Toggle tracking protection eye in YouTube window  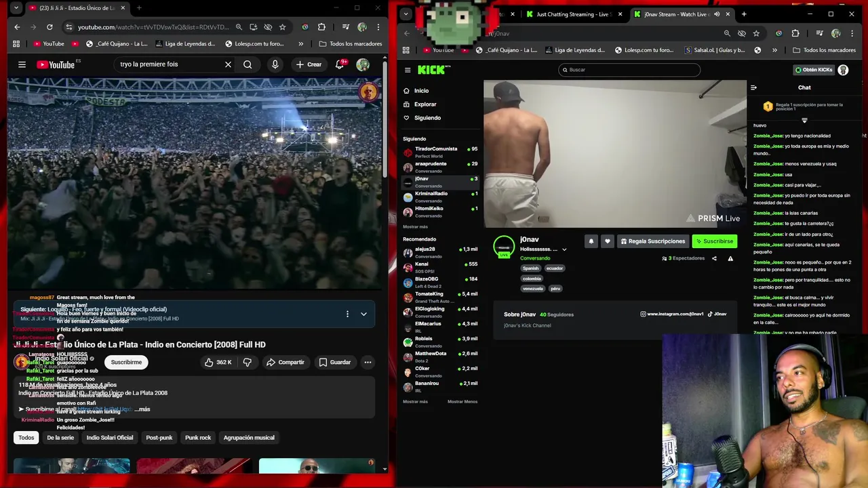click(x=268, y=27)
